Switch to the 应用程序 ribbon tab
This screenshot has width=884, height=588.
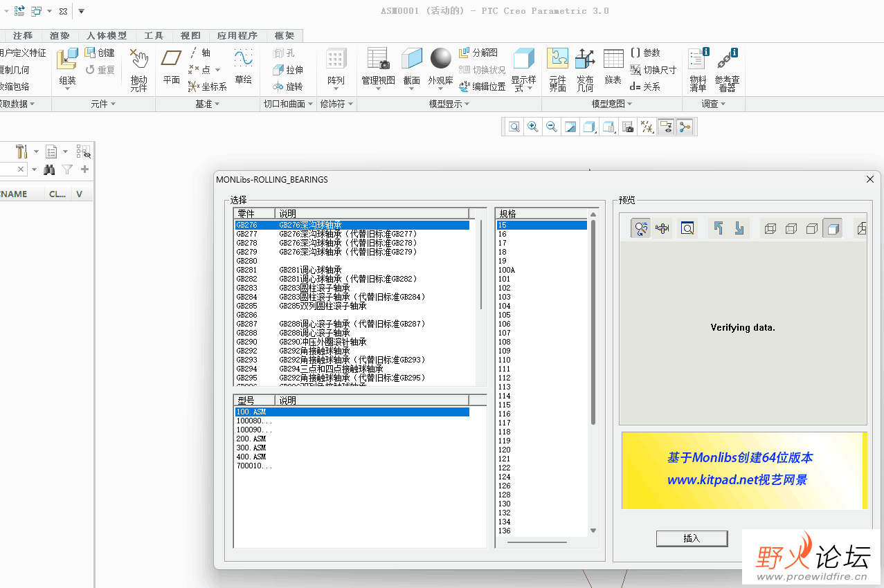click(x=237, y=36)
